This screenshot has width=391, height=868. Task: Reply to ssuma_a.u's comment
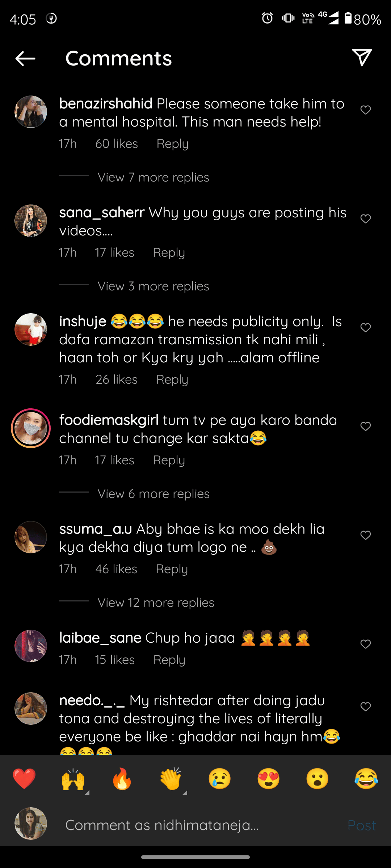(x=172, y=569)
